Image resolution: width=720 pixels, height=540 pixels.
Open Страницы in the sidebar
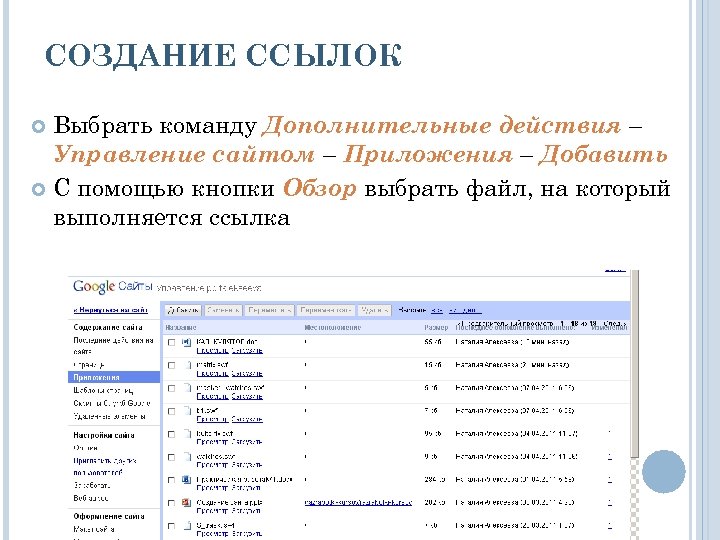coord(89,365)
